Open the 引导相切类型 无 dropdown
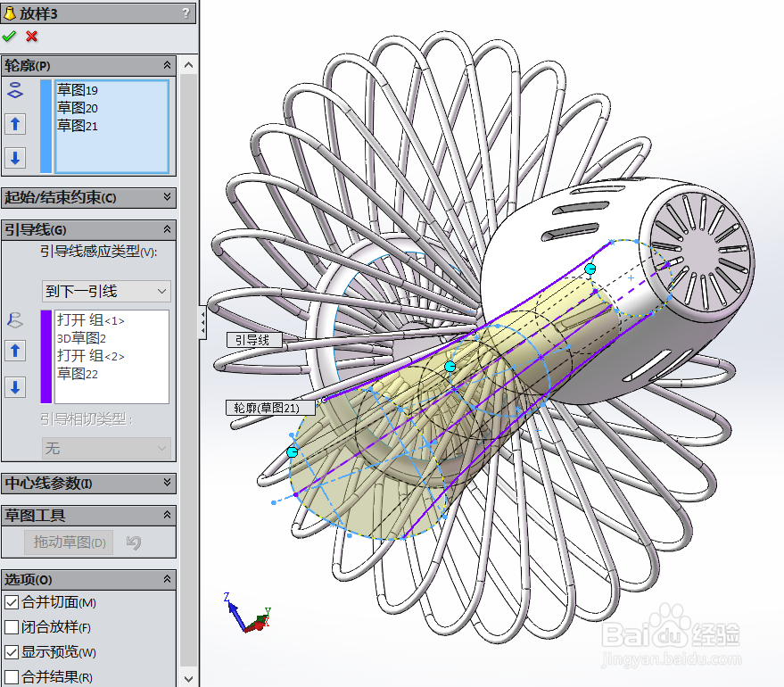Screen dimensions: 784x687 pos(106,448)
